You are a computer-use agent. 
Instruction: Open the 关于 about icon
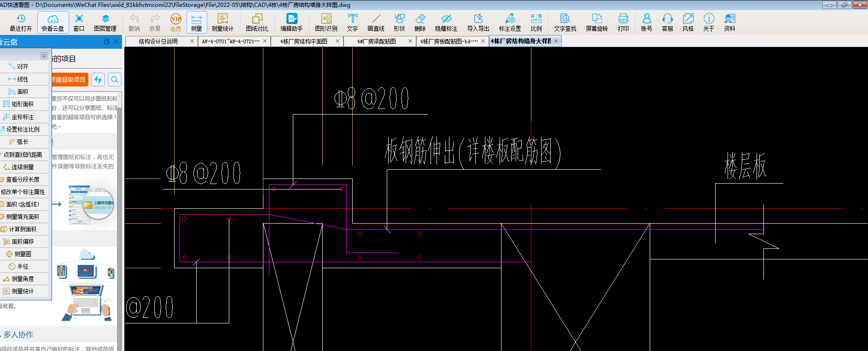pos(709,23)
